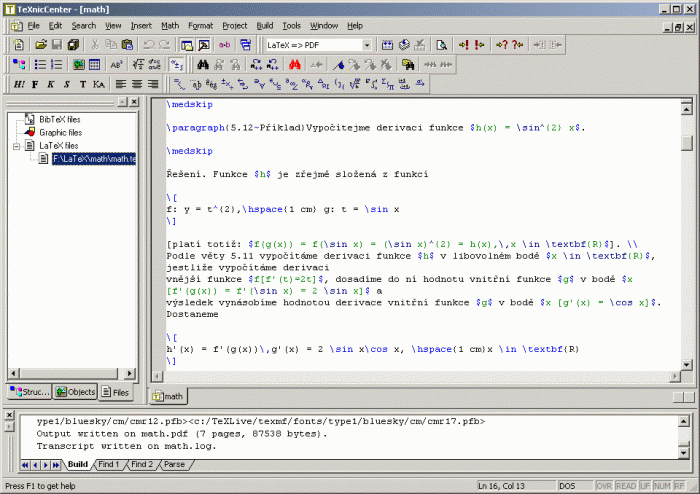Click red binoculars find in files icon

[295, 65]
